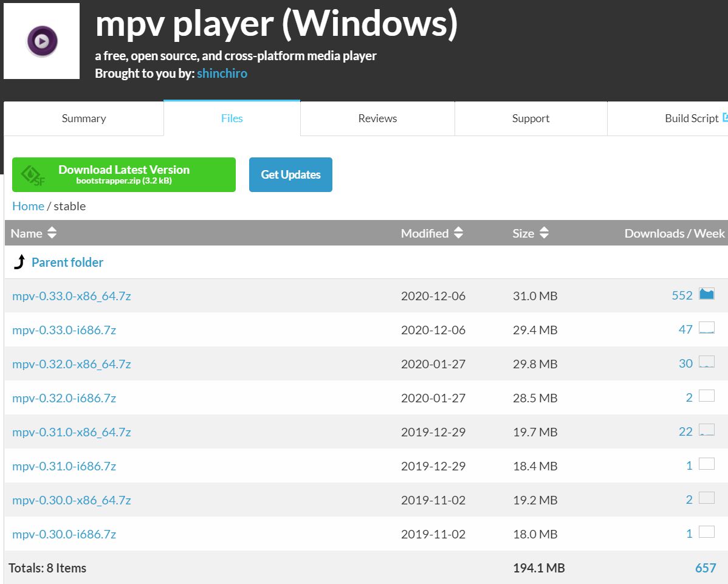Download mpv-0.33.0-x86_64.7z file
This screenshot has width=728, height=584.
coord(72,296)
